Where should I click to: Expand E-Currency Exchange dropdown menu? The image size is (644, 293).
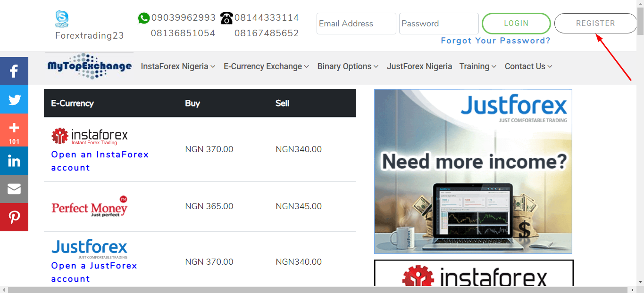[x=266, y=66]
